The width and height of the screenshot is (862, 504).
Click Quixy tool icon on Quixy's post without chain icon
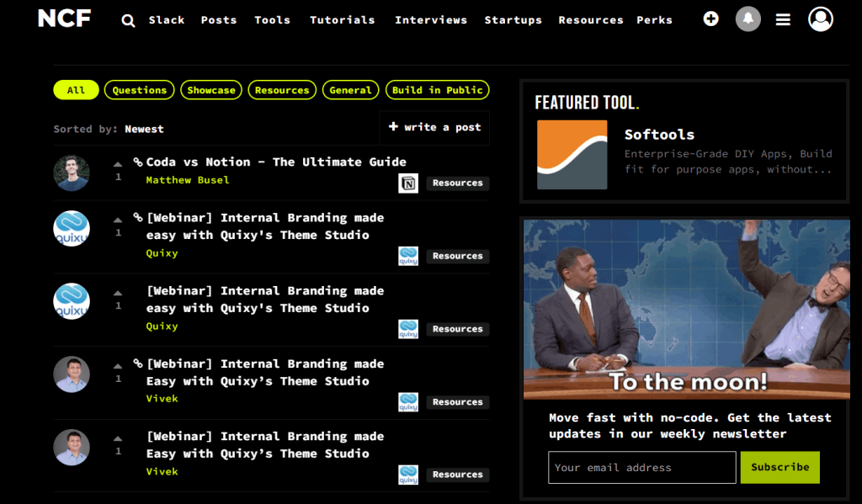[408, 329]
